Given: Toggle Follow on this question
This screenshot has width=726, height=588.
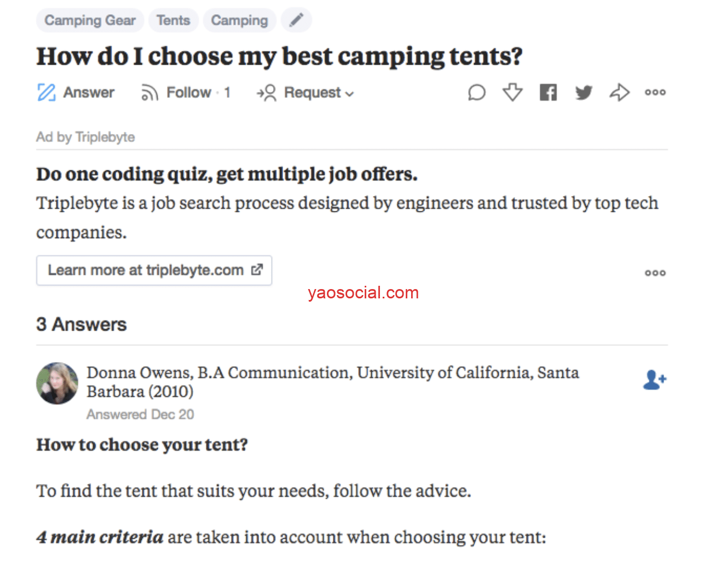Looking at the screenshot, I should pos(186,93).
